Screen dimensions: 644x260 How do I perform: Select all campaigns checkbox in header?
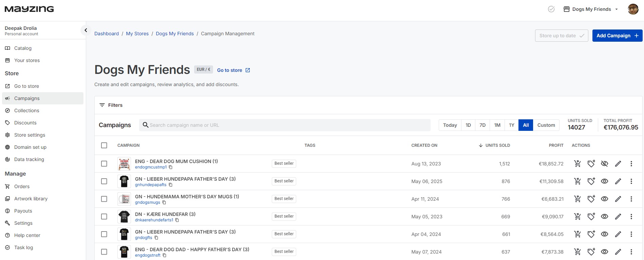[104, 145]
